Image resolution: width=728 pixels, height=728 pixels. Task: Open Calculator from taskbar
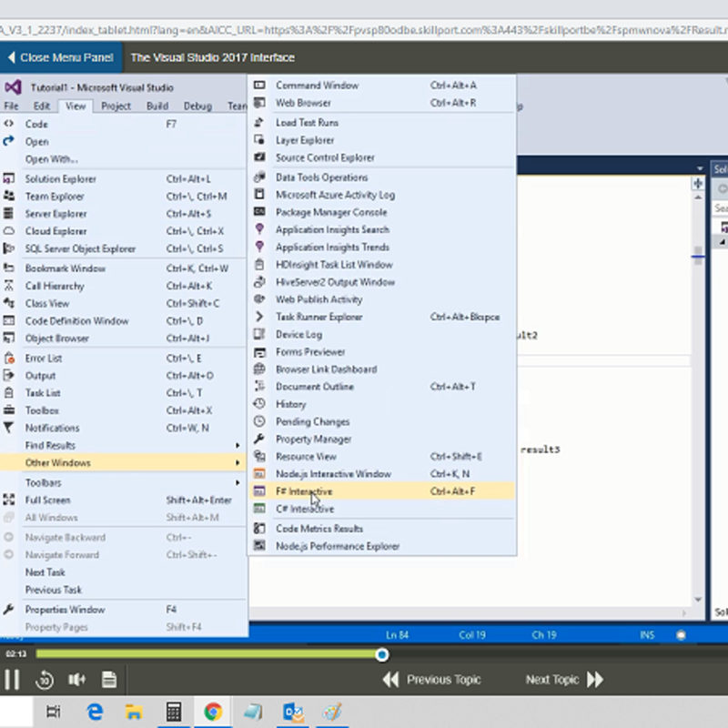point(173,712)
